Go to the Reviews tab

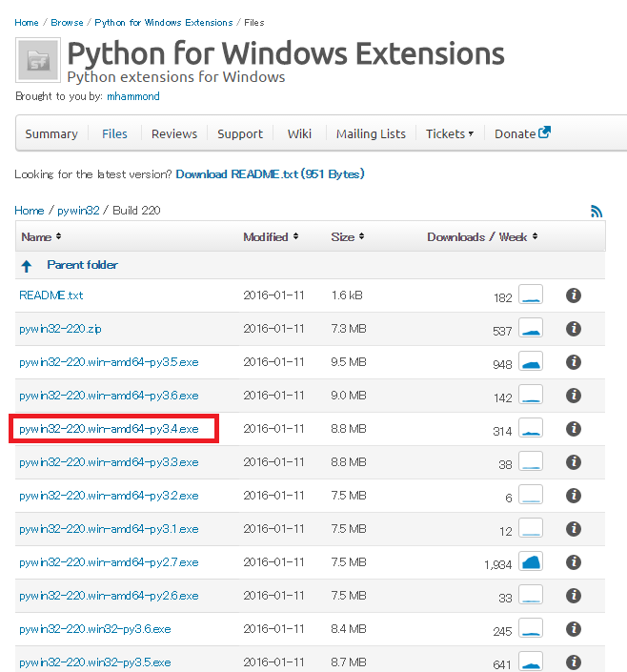174,133
